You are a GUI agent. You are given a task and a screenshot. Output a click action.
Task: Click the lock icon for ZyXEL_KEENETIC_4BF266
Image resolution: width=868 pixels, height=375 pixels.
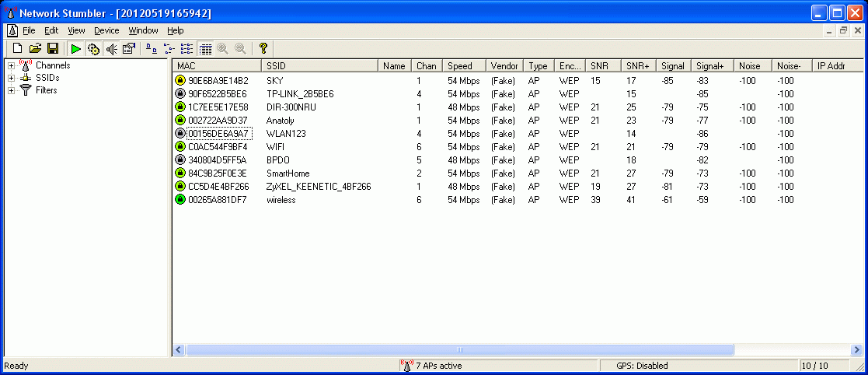(180, 187)
